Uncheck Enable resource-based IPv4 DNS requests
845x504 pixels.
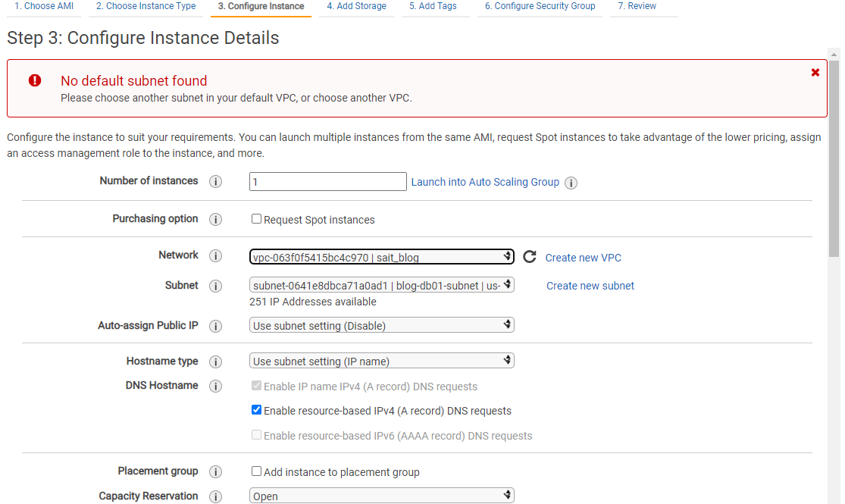point(256,410)
